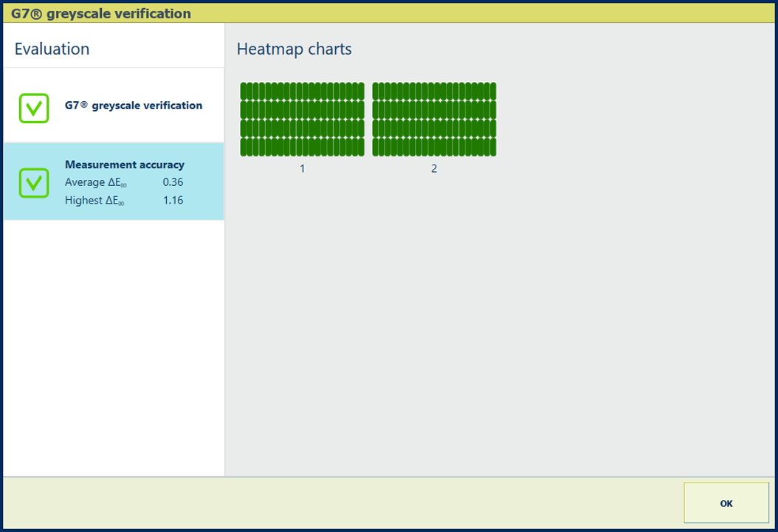Click the bottom-left patch of heatmap chart 1

point(244,147)
